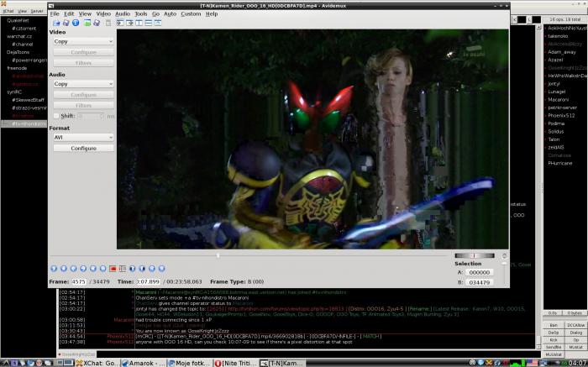This screenshot has width=588, height=367.
Task: Jump to the next keyframe
Action: tap(102, 269)
